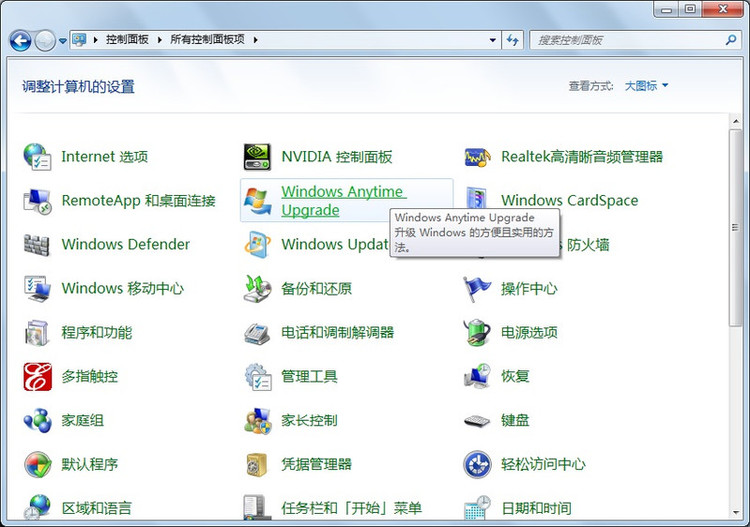Open the 任务栏和「开始」菜单 icon
The image size is (750, 527).
click(x=256, y=507)
